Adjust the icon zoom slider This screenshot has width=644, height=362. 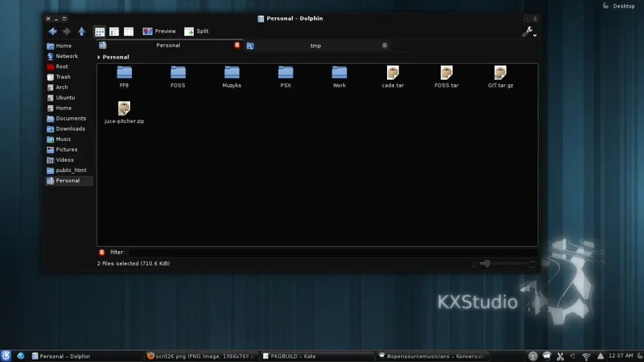coord(487,263)
